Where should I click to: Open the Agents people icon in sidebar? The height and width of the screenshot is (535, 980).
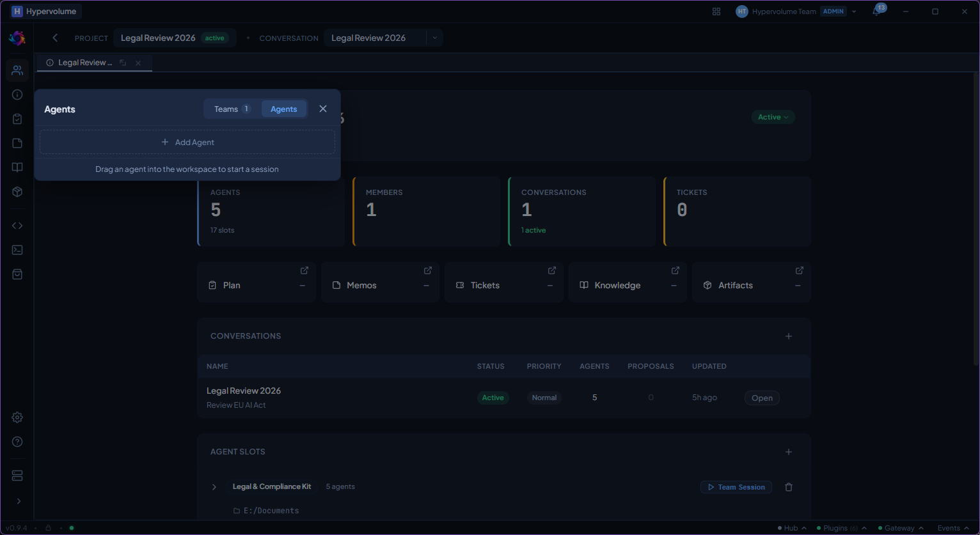(17, 70)
